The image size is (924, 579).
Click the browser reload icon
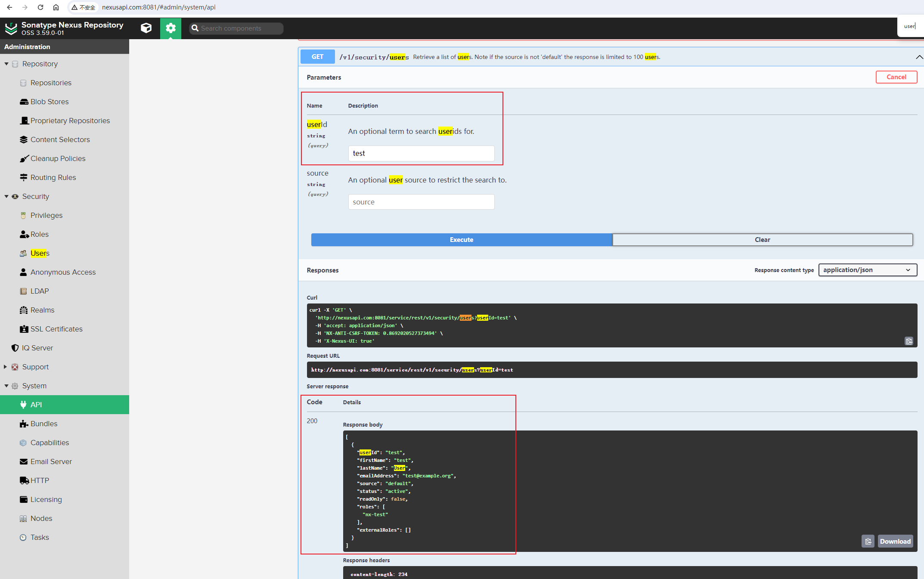[x=40, y=7]
